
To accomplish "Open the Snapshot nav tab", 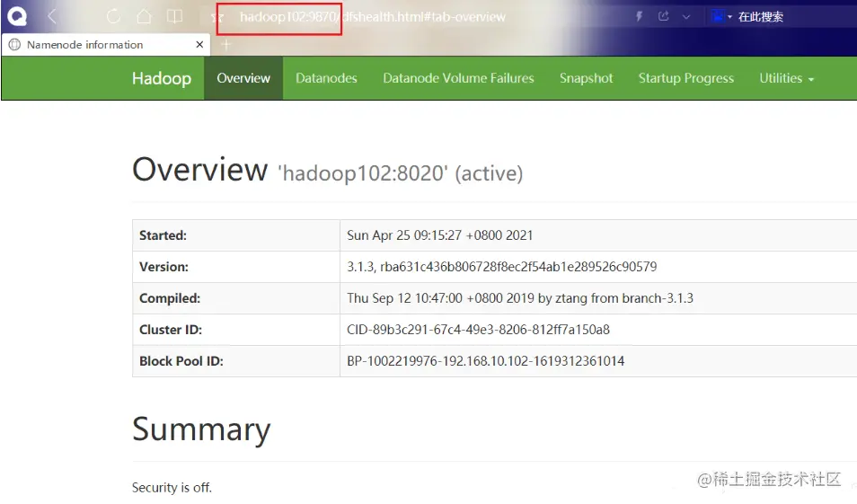I will (586, 78).
